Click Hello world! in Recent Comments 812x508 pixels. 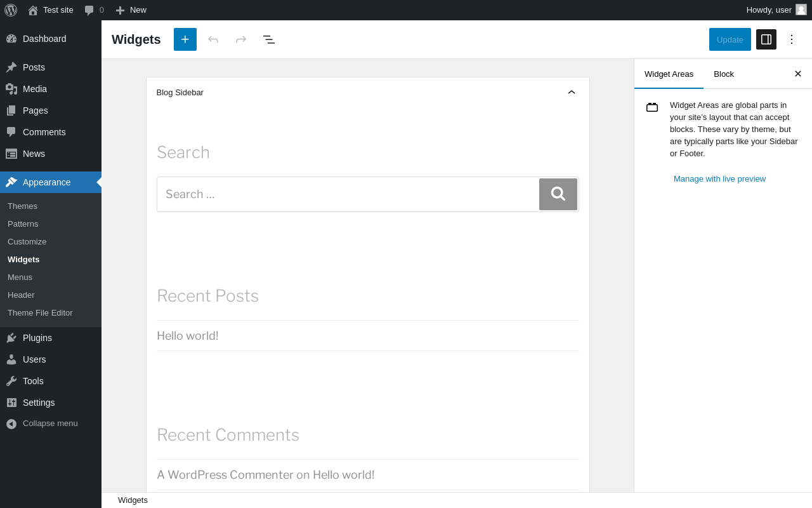point(344,475)
